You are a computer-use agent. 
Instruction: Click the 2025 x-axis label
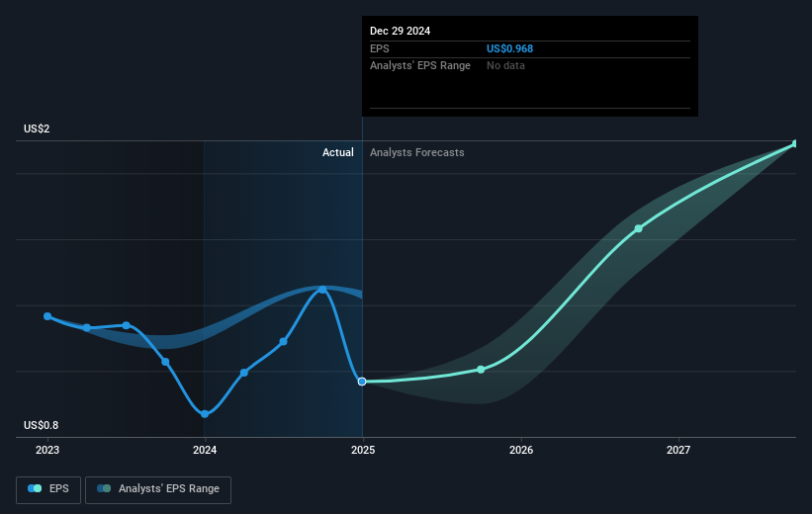tap(363, 450)
